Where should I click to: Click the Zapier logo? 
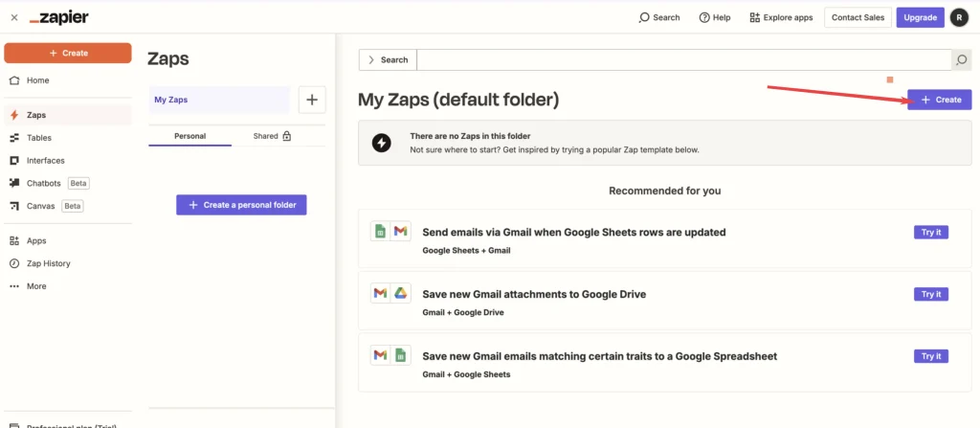pos(58,17)
